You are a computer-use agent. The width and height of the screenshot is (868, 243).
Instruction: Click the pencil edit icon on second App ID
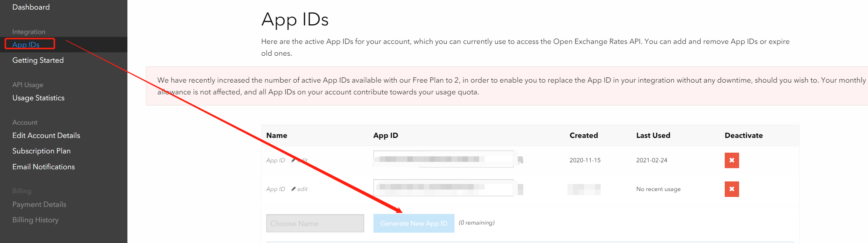[294, 189]
